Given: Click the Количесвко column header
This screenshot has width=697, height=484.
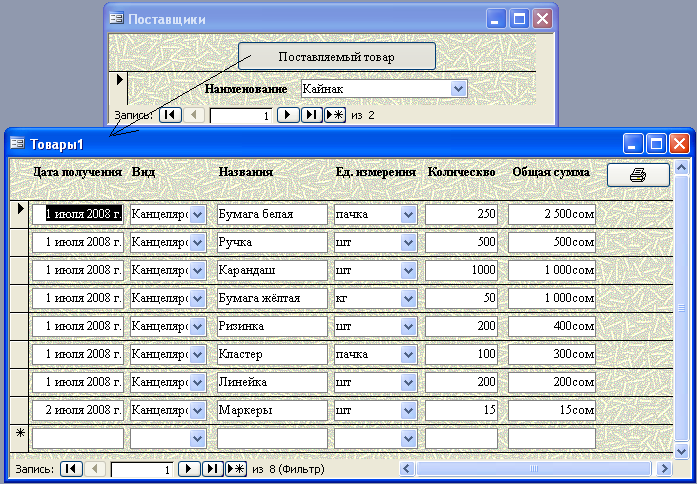Looking at the screenshot, I should [x=461, y=172].
